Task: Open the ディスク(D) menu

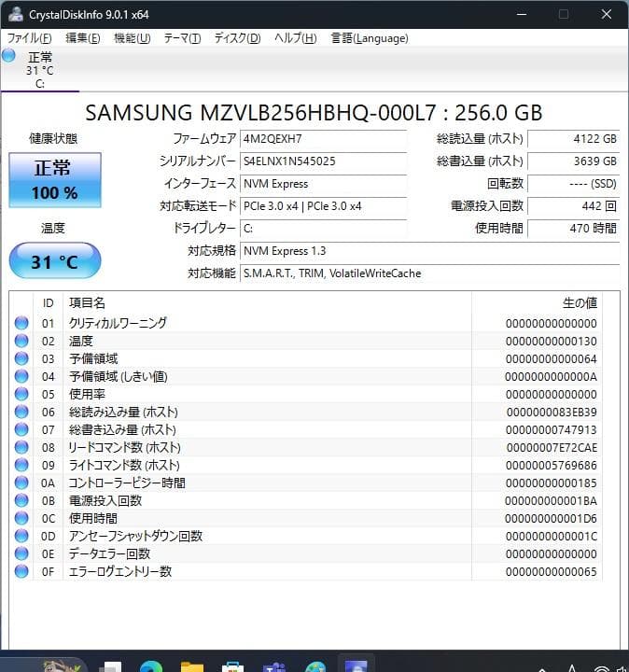Action: coord(237,38)
